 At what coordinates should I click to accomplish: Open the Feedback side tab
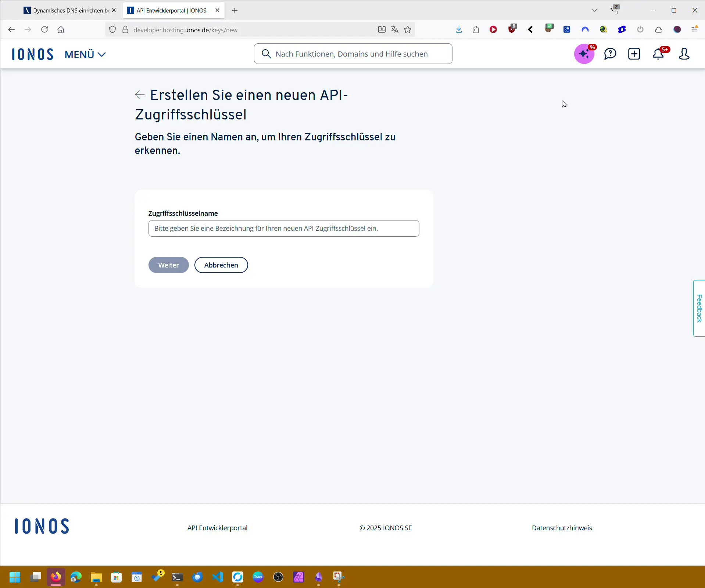[x=699, y=308]
